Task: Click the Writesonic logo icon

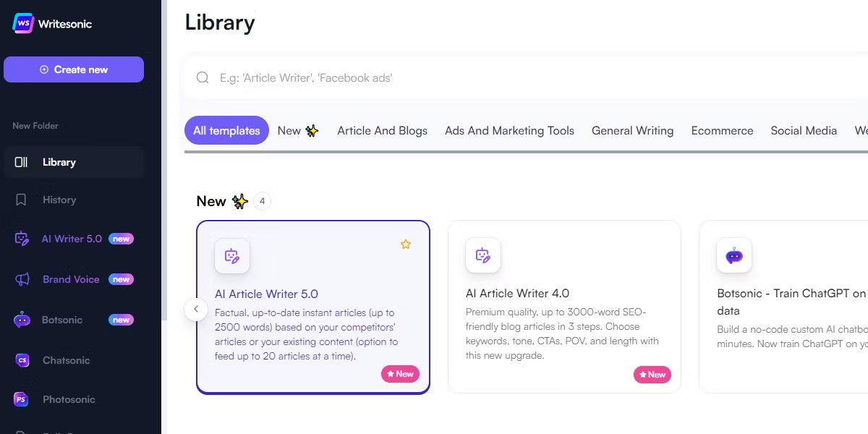Action: pyautogui.click(x=24, y=23)
